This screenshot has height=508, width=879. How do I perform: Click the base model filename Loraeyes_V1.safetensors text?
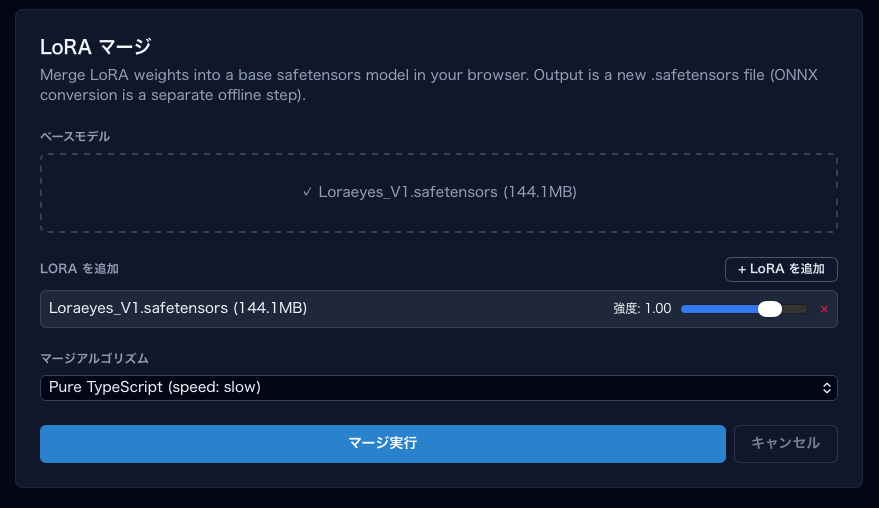[446, 192]
